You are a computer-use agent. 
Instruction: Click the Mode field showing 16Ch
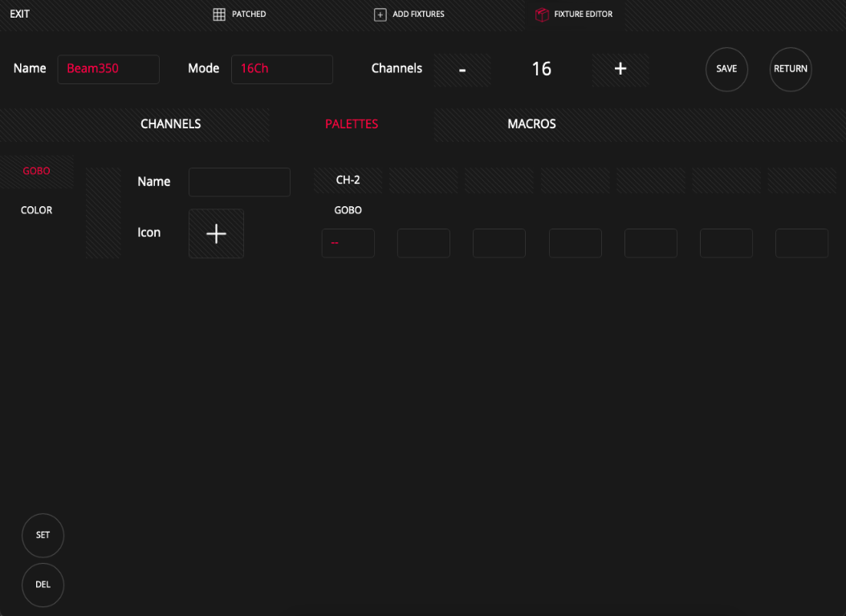tap(283, 69)
